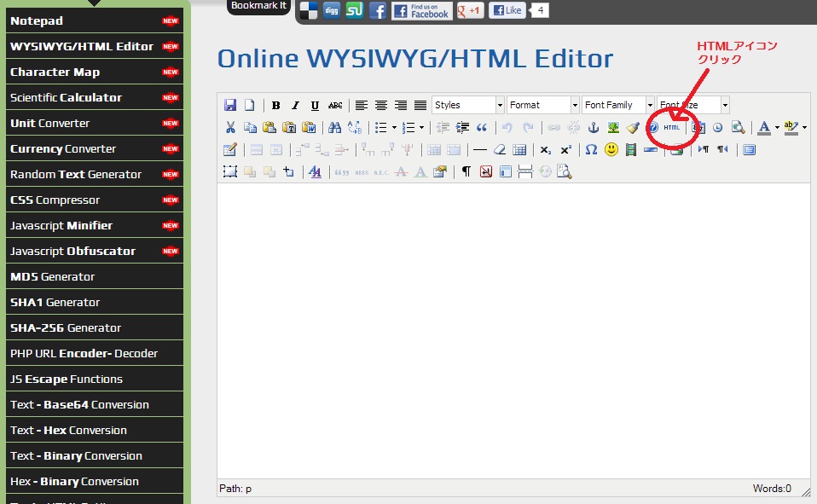Click the blockquote icon
This screenshot has width=817, height=504.
tap(482, 128)
